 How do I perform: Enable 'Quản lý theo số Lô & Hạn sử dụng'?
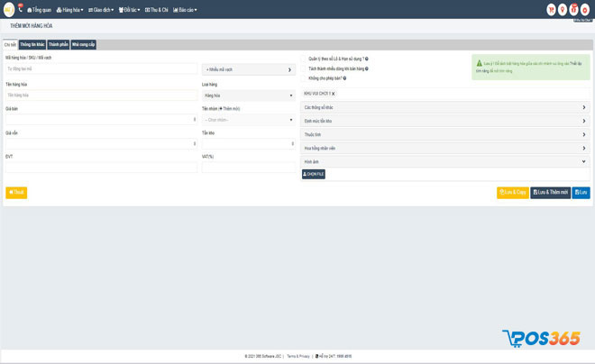[x=303, y=59]
